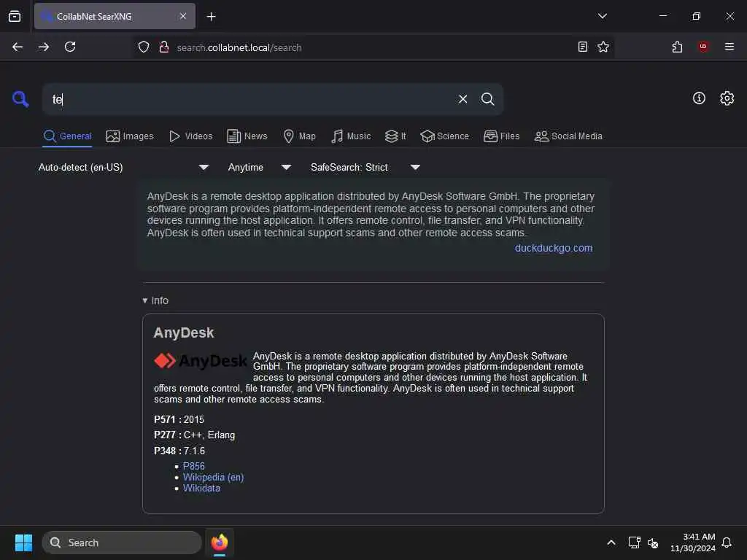Submit search with the magnifier button
This screenshot has height=560, width=747.
487,99
